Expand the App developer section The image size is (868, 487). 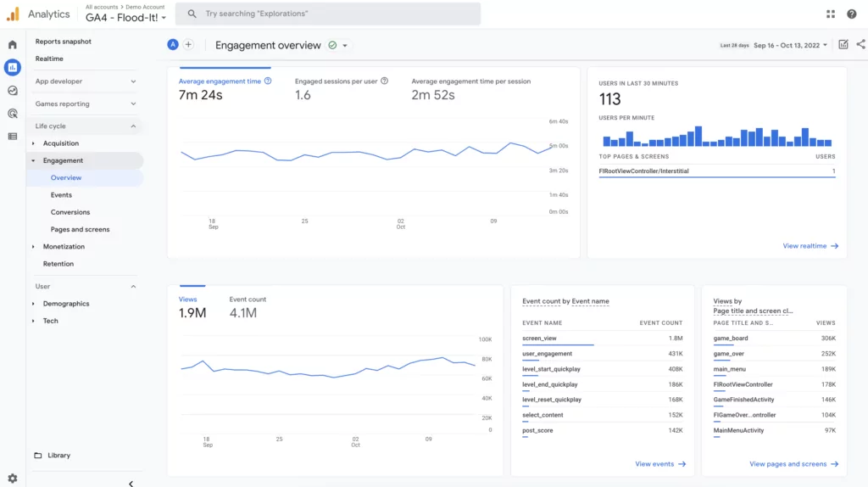[x=85, y=81]
